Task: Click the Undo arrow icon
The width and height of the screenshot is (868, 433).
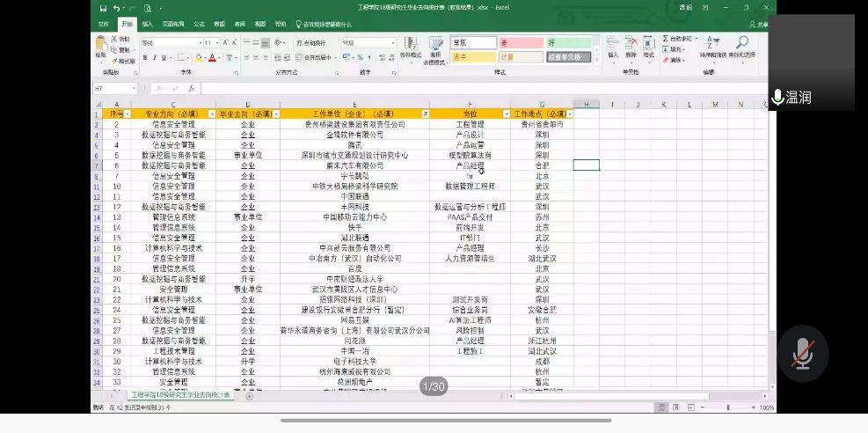Action: 115,8
